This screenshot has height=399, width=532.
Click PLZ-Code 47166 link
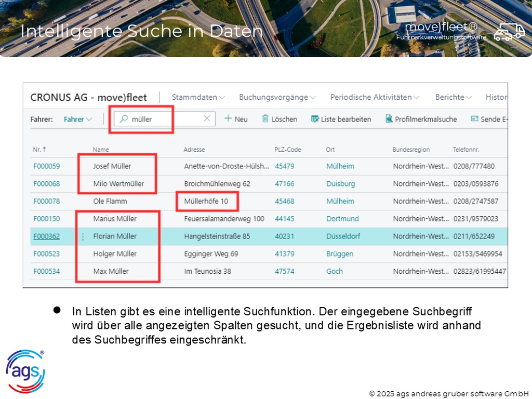point(284,184)
